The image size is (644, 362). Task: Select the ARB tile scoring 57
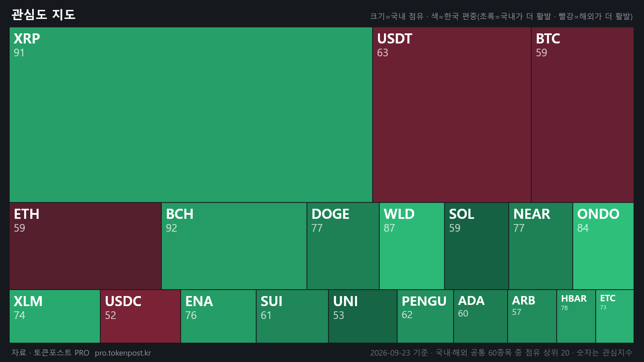pos(532,316)
